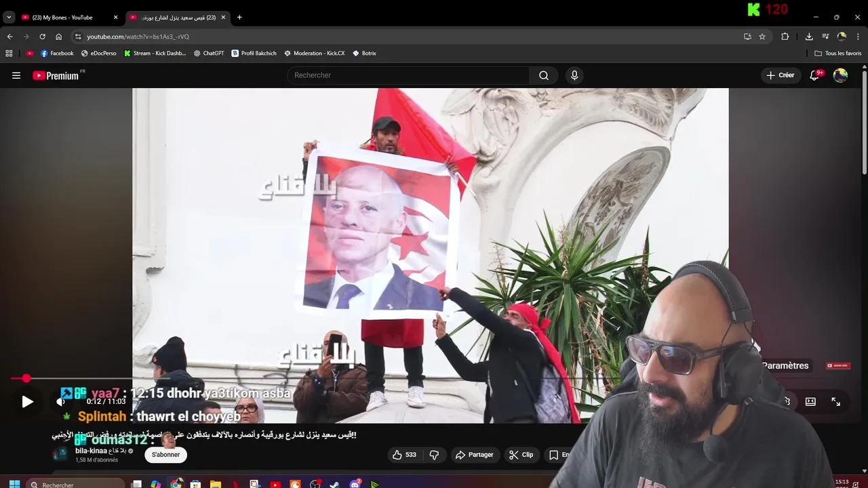Open Task View from the taskbar
This screenshot has width=868, height=488.
[136, 485]
